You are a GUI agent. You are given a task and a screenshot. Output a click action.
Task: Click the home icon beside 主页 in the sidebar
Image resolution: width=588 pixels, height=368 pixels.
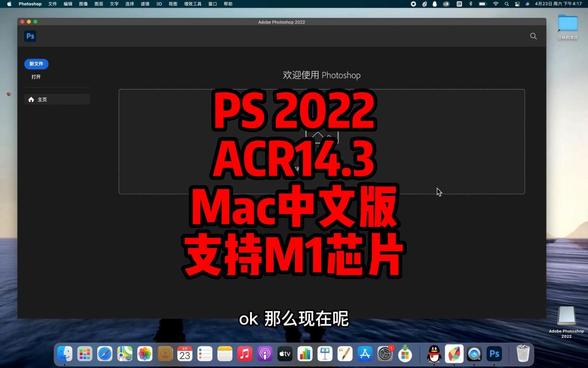[x=31, y=99]
